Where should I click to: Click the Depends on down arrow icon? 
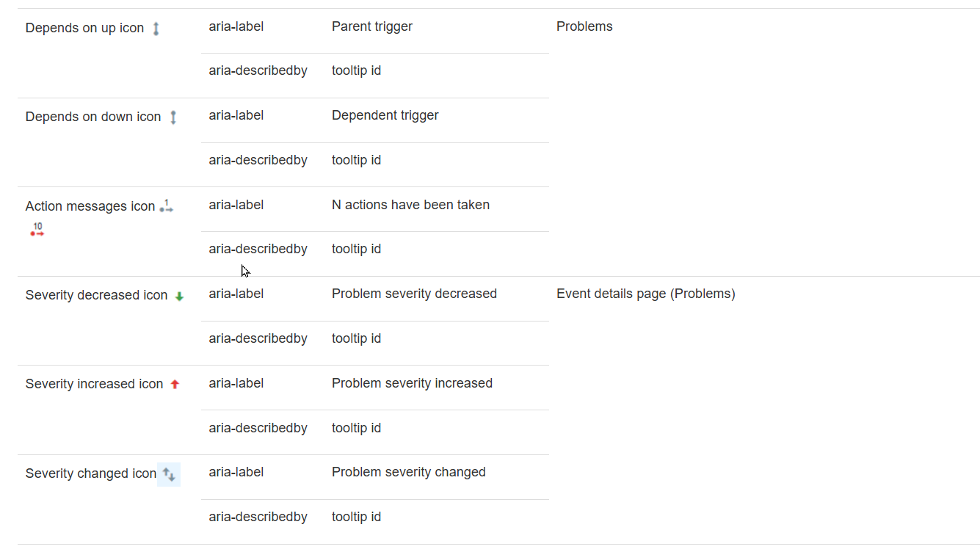coord(173,117)
